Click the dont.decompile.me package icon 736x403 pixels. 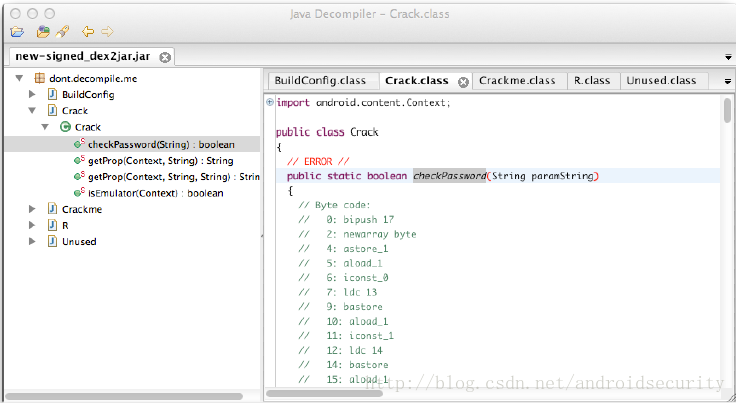click(x=39, y=78)
